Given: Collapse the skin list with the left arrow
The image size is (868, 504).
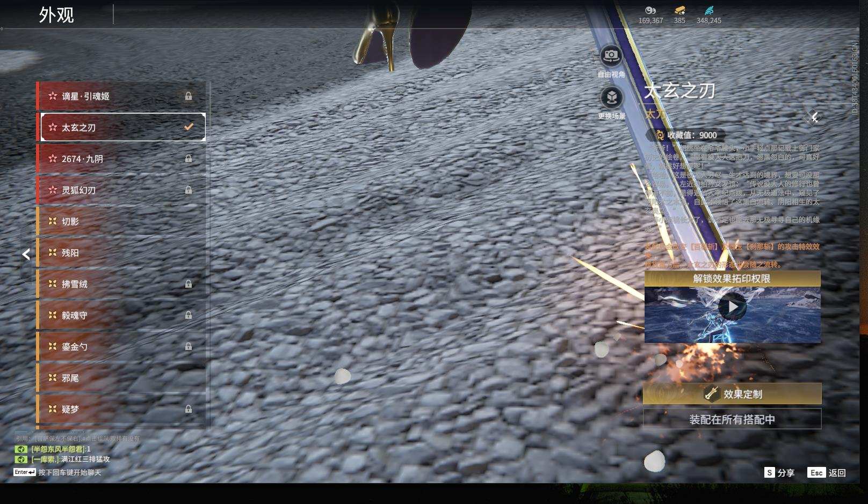Looking at the screenshot, I should coord(26,254).
